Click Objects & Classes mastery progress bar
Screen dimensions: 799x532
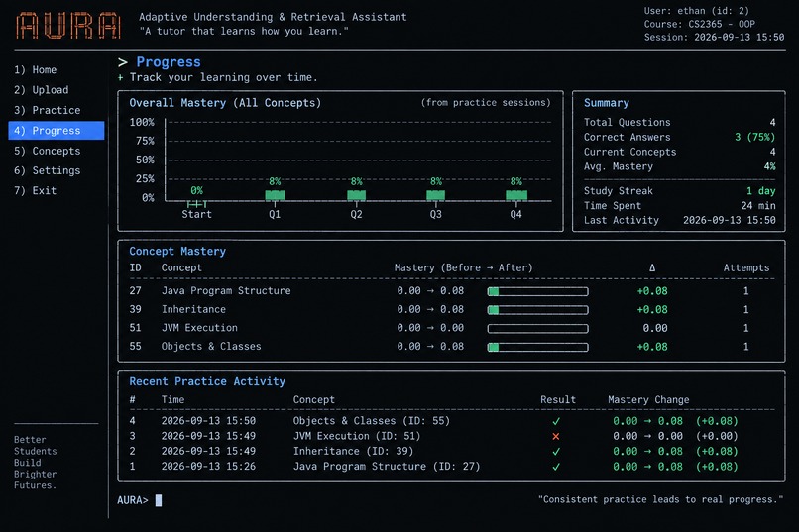537,347
